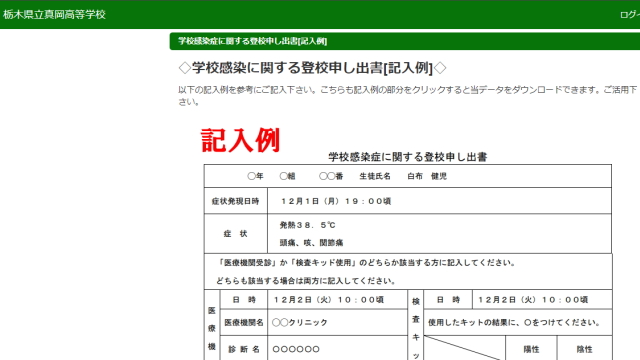The image size is (640, 360).
Task: Select the 12月1日(月)19:00頃 onset date cell
Action: point(439,201)
